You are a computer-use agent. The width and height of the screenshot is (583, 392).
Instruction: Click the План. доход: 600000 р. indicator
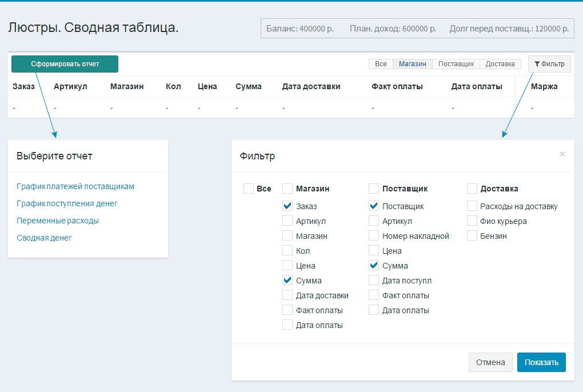393,29
